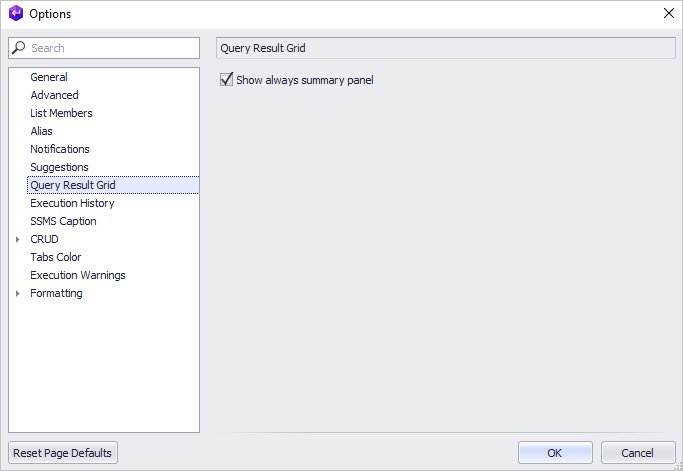Select Formatting in the options tree
Viewport: 683px width, 471px height.
(x=56, y=293)
